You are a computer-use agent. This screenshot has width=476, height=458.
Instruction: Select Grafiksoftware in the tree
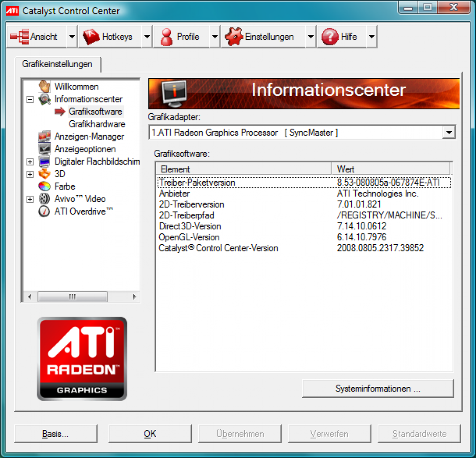[x=95, y=112]
